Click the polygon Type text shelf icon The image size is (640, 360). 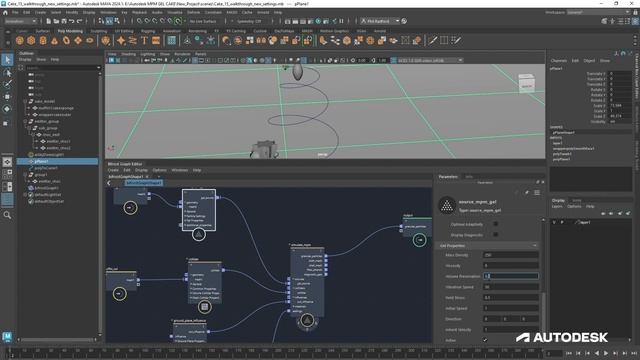point(144,40)
